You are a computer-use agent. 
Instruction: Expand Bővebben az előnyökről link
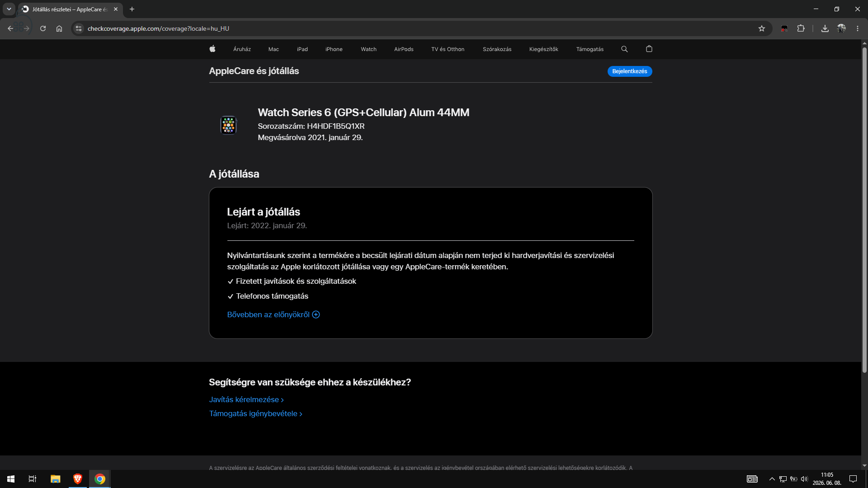coord(274,314)
